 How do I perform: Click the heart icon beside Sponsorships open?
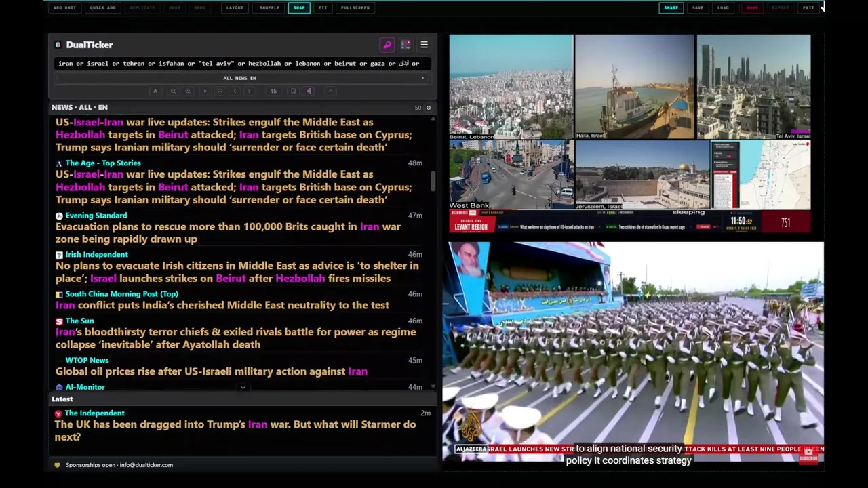(x=58, y=465)
